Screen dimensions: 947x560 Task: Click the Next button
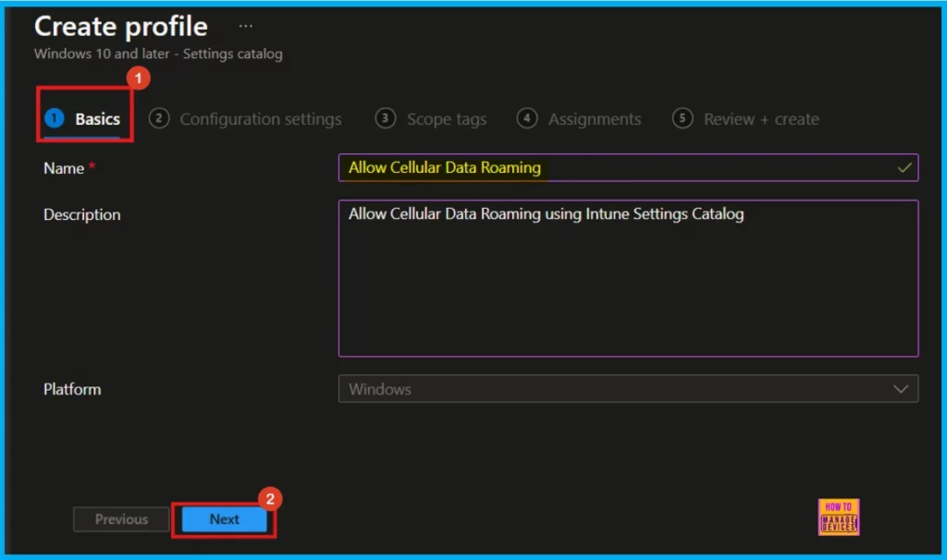tap(224, 519)
